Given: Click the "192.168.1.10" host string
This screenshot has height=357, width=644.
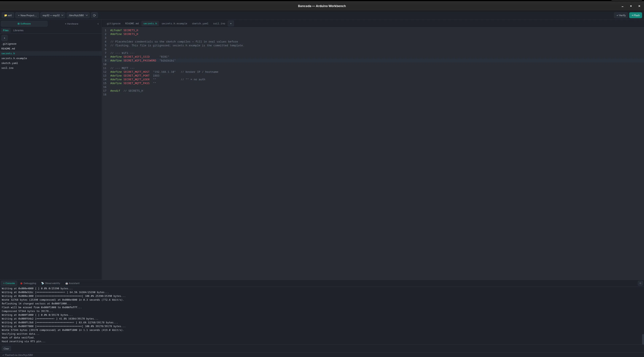Looking at the screenshot, I should tap(164, 72).
